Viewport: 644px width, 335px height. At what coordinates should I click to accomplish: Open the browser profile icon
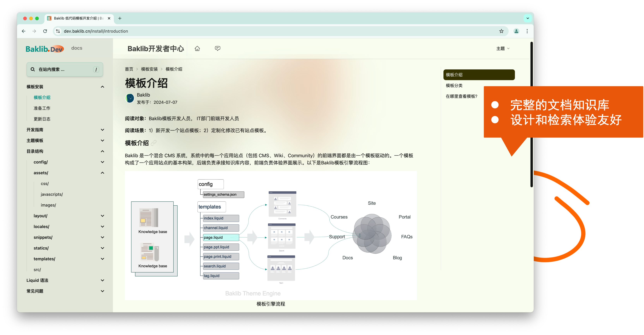pyautogui.click(x=516, y=31)
